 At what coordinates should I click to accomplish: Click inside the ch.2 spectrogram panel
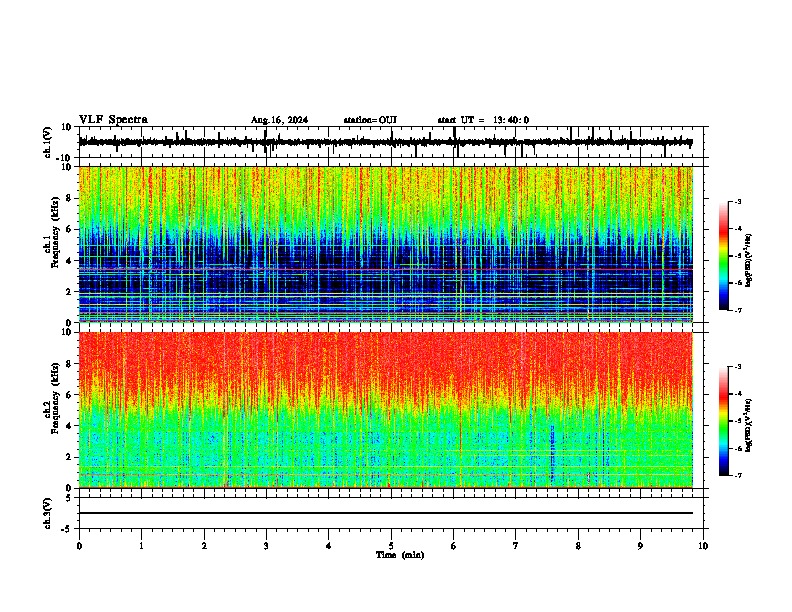pyautogui.click(x=385, y=410)
